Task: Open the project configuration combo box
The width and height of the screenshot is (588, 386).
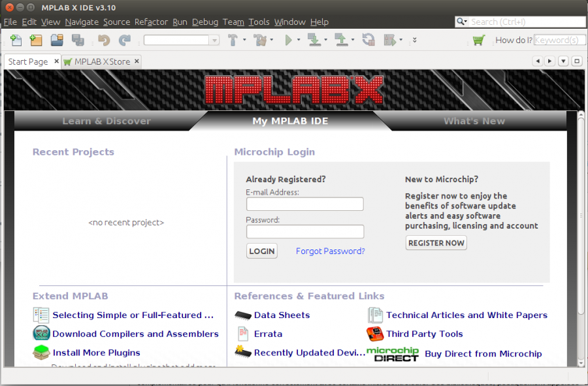Action: (182, 40)
